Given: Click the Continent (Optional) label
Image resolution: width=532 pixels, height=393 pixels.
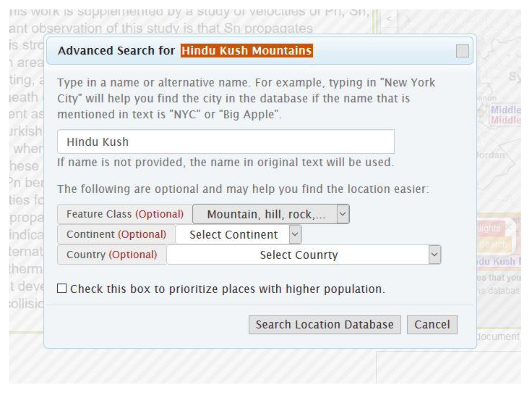Looking at the screenshot, I should point(116,234).
